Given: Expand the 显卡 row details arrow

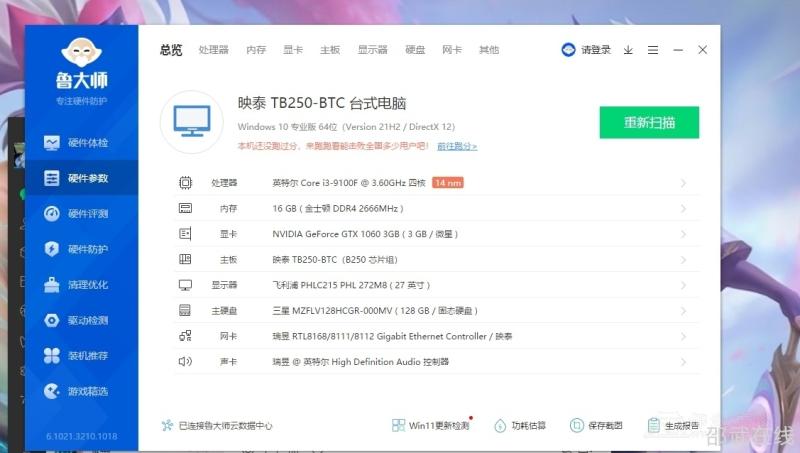Looking at the screenshot, I should pyautogui.click(x=683, y=234).
